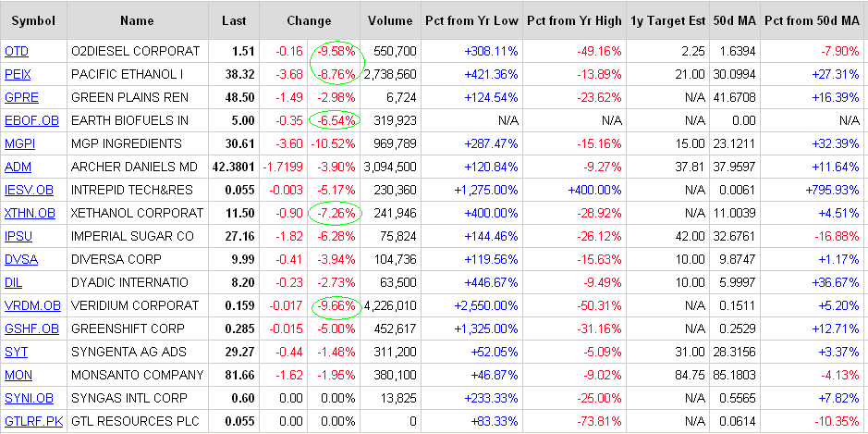Viewport: 868px width, 434px height.
Task: Click the Last price column header
Action: tap(234, 20)
